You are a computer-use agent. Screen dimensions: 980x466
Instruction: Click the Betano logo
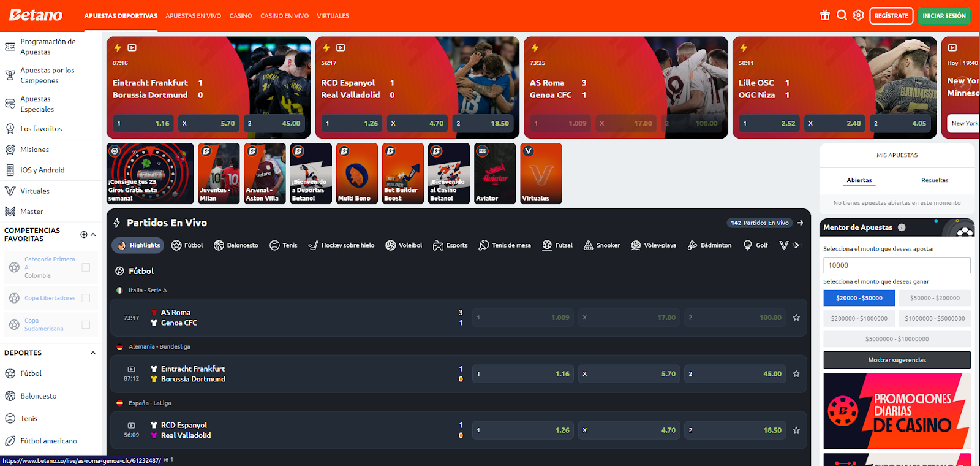coord(36,15)
